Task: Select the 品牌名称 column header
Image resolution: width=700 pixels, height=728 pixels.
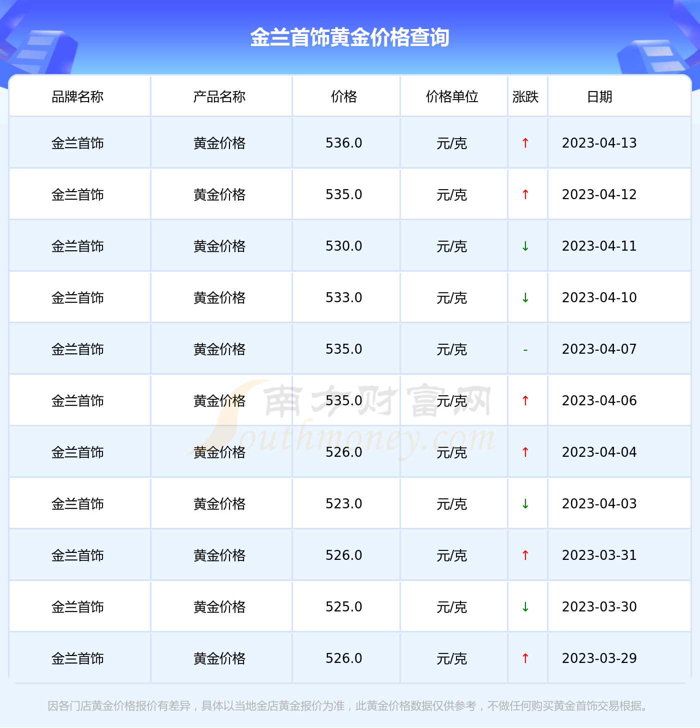Action: 77,97
